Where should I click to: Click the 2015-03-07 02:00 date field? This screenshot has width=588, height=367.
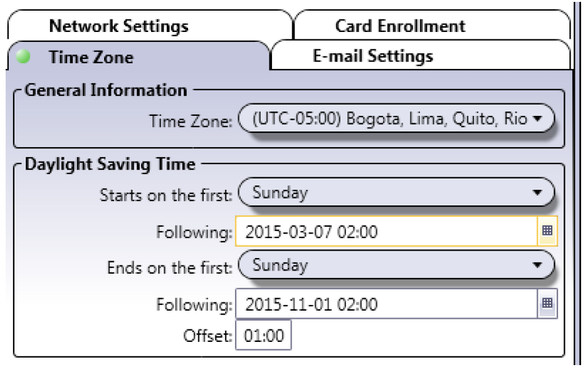point(387,231)
